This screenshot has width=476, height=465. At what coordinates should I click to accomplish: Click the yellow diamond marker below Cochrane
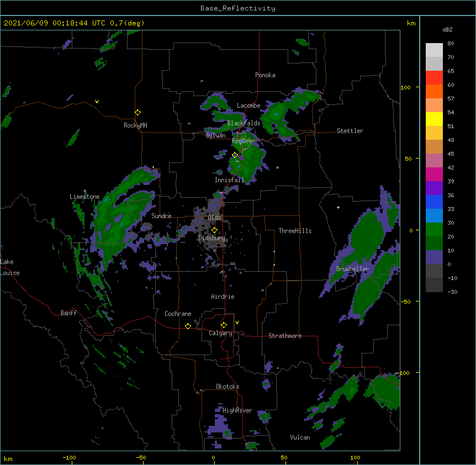(x=188, y=326)
